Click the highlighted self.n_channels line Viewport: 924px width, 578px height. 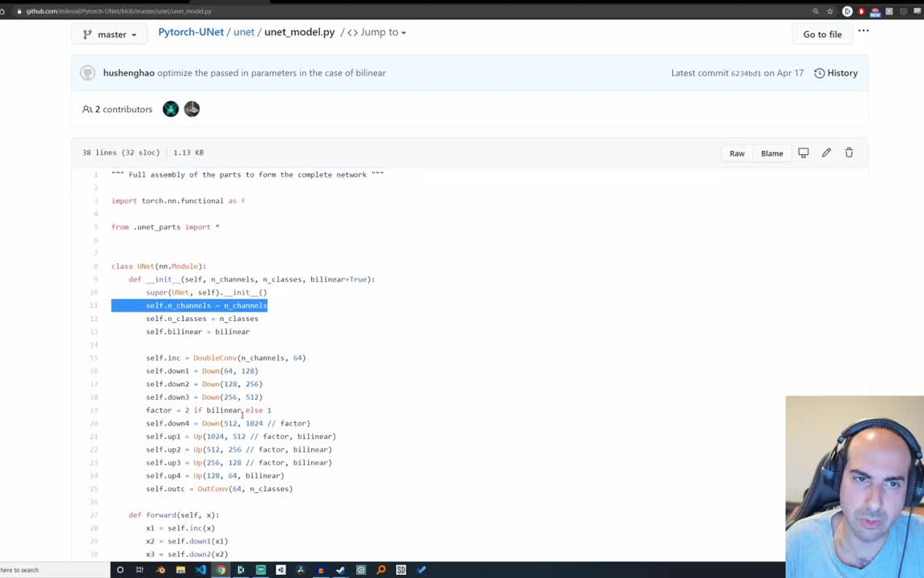pyautogui.click(x=189, y=306)
